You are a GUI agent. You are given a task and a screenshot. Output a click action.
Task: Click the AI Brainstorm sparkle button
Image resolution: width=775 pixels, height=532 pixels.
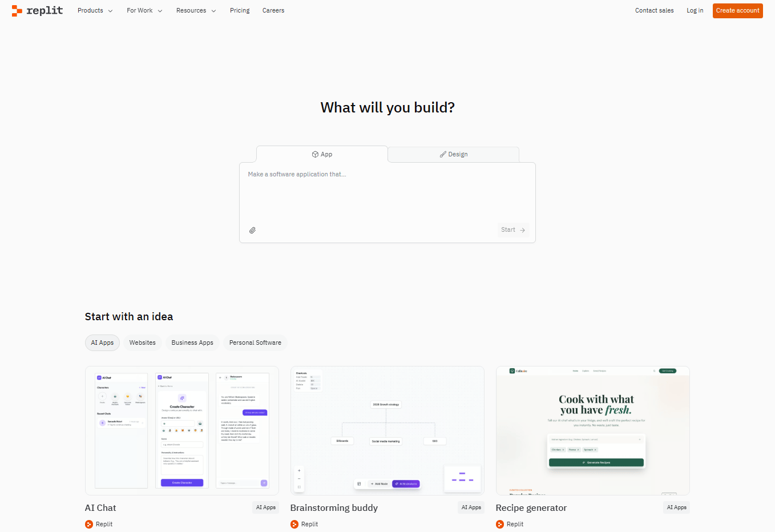[x=406, y=483]
